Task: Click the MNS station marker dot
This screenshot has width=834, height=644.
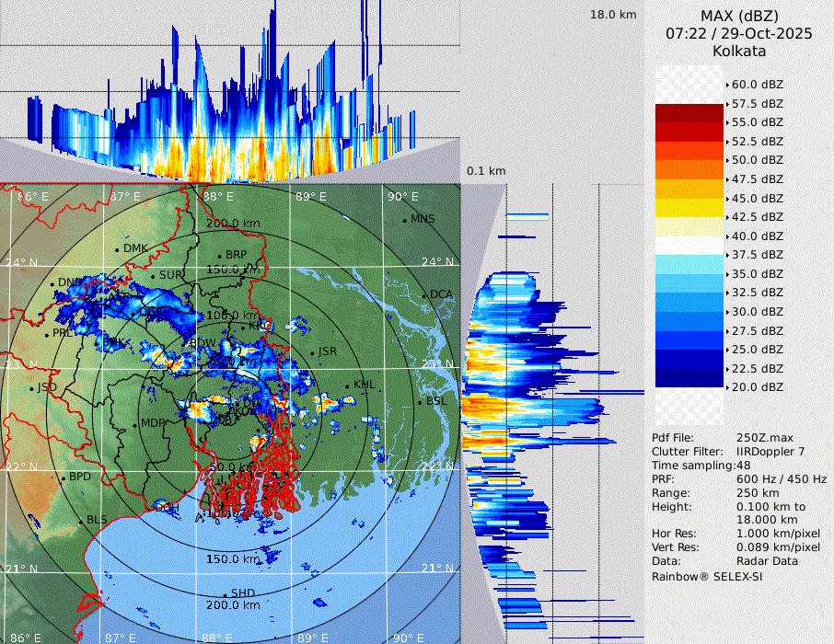Action: click(404, 221)
